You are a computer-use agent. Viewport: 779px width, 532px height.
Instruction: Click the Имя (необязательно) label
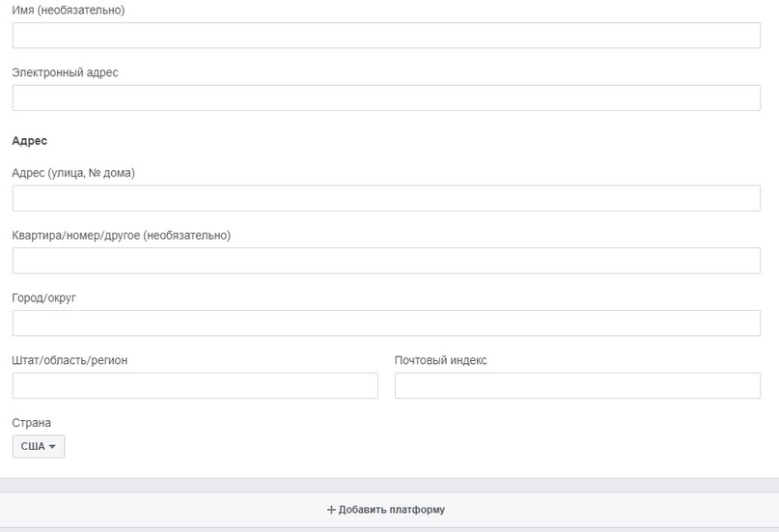[x=69, y=10]
